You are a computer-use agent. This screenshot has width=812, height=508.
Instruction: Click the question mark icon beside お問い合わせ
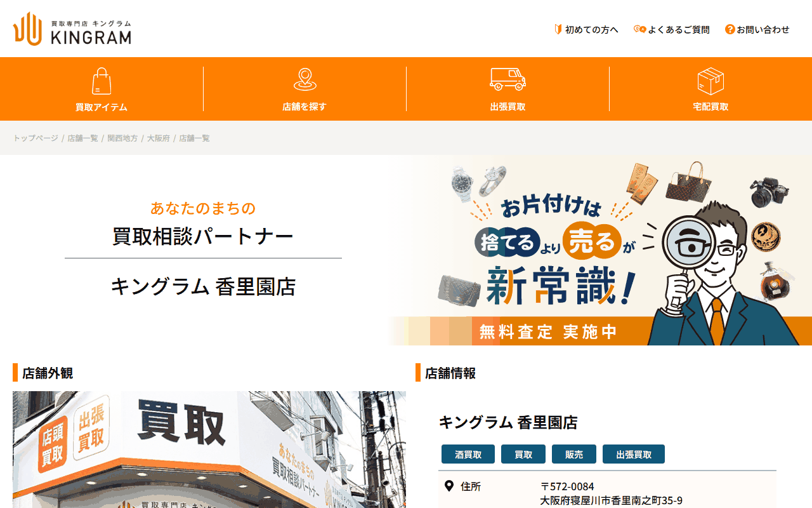coord(730,29)
